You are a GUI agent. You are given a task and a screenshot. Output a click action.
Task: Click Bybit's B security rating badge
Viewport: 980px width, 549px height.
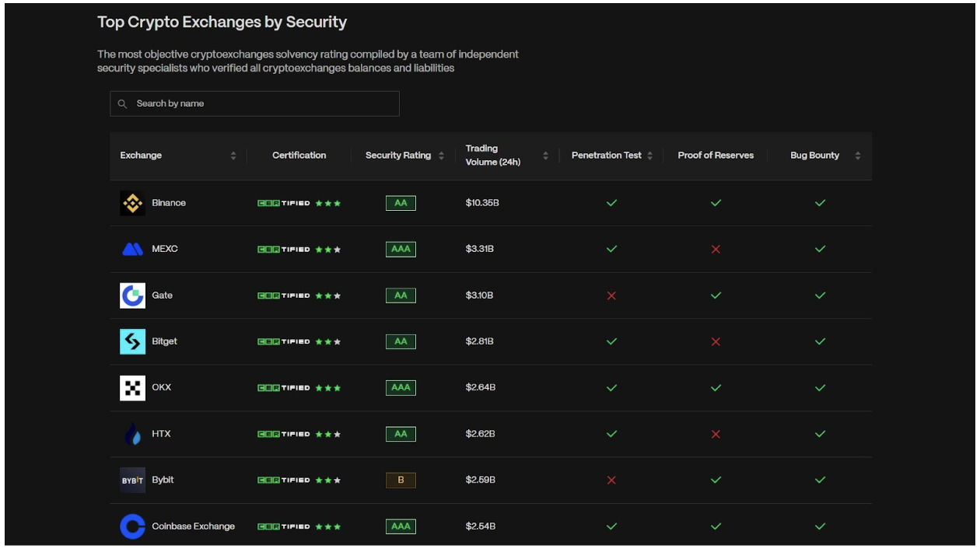401,481
